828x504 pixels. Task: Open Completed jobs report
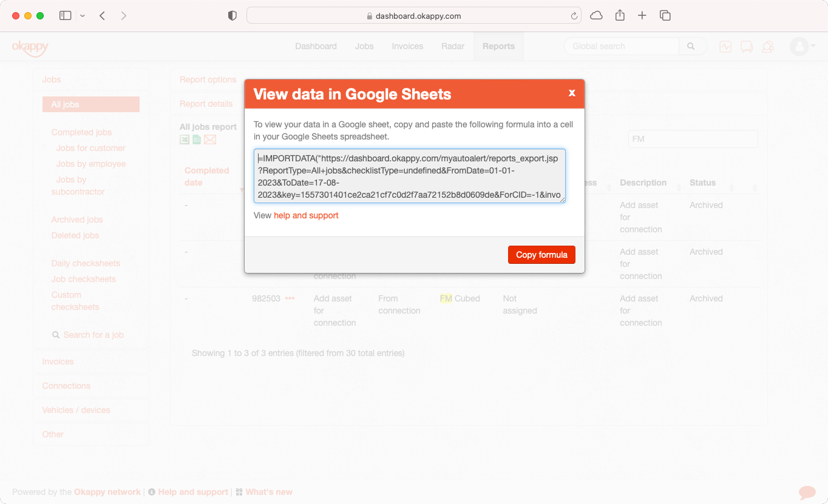tap(81, 132)
